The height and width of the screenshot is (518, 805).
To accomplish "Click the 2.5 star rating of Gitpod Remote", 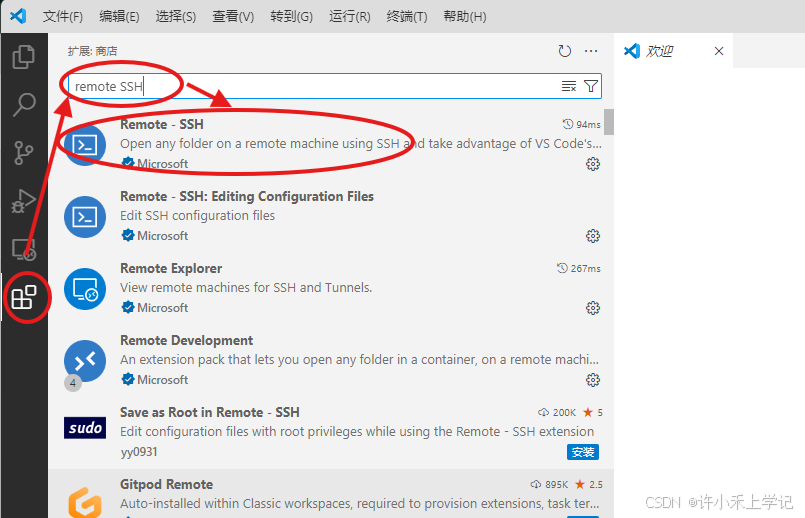I will pos(589,484).
